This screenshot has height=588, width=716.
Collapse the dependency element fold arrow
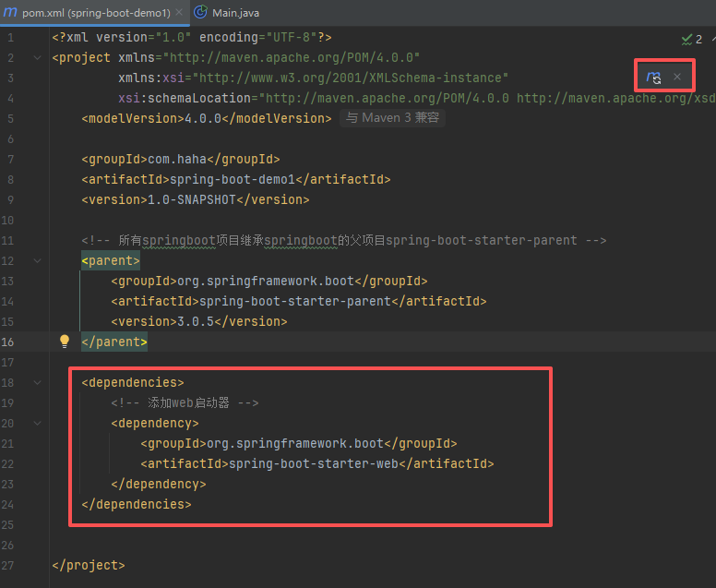[x=38, y=423]
